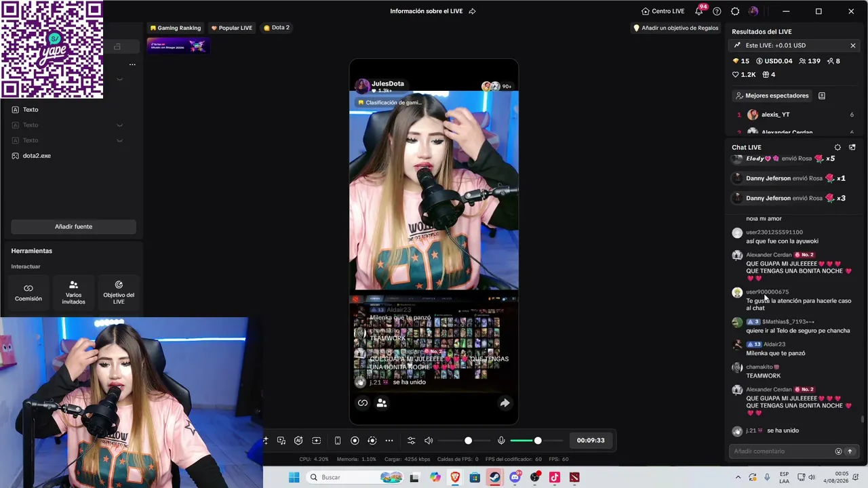Open the Windows Start menu
Screen dimensions: 868x488
pyautogui.click(x=294, y=477)
